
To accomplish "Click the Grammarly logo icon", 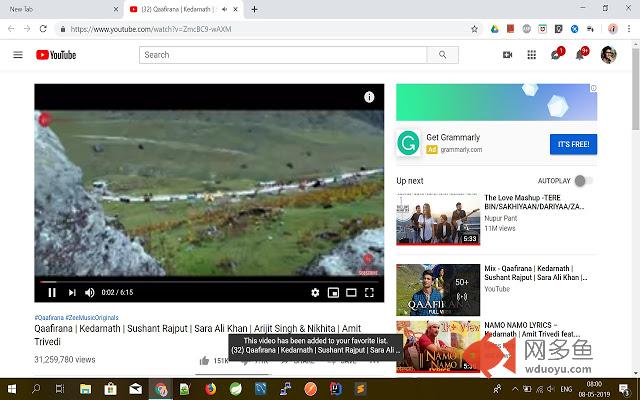I will click(408, 143).
